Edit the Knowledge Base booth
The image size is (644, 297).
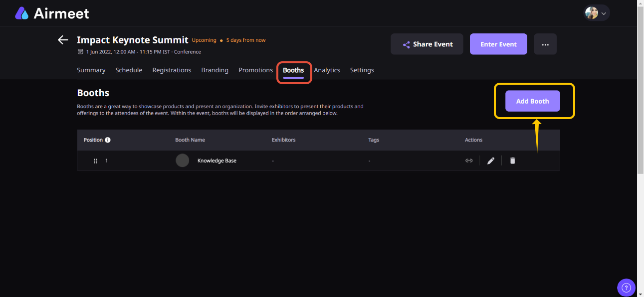point(491,160)
